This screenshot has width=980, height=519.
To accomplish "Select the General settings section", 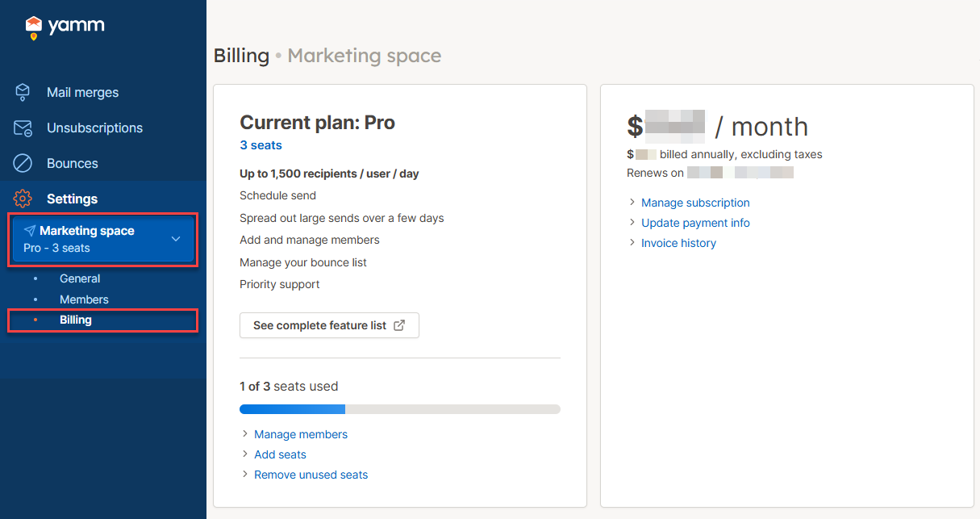I will 80,278.
